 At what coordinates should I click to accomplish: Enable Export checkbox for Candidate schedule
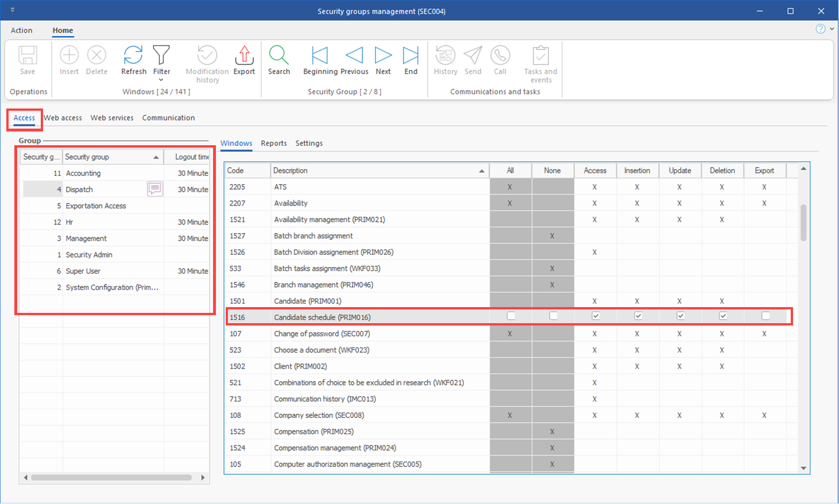pyautogui.click(x=765, y=316)
